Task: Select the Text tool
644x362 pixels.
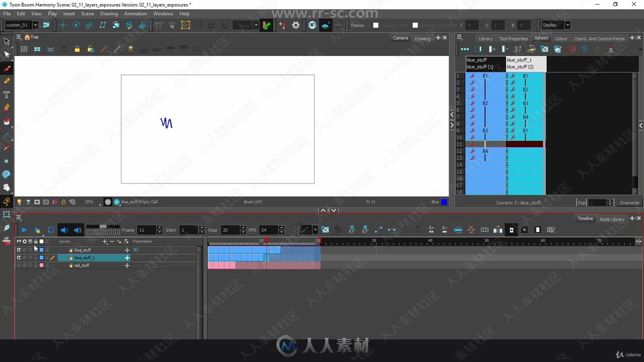Action: (x=7, y=95)
